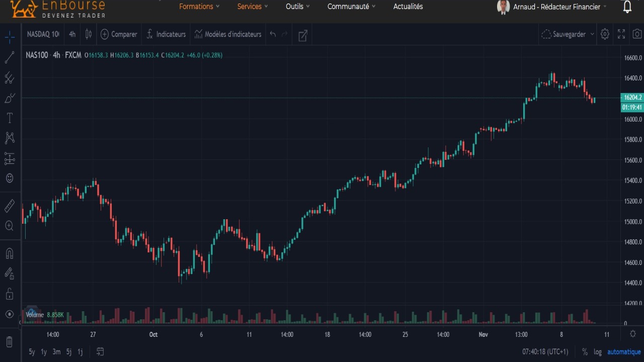Image resolution: width=644 pixels, height=362 pixels.
Task: Select the brush drawing tool
Action: [x=10, y=98]
